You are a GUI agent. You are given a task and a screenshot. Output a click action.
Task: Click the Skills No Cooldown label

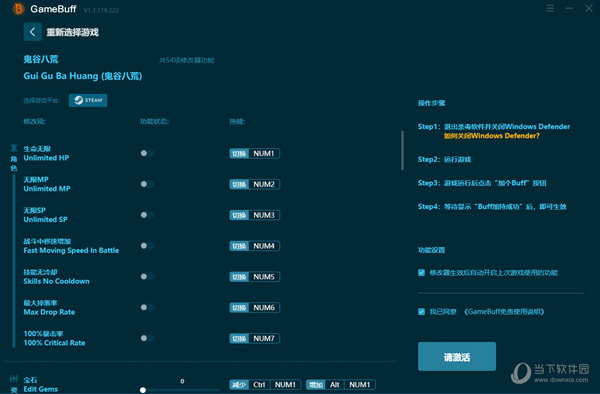[x=57, y=277]
